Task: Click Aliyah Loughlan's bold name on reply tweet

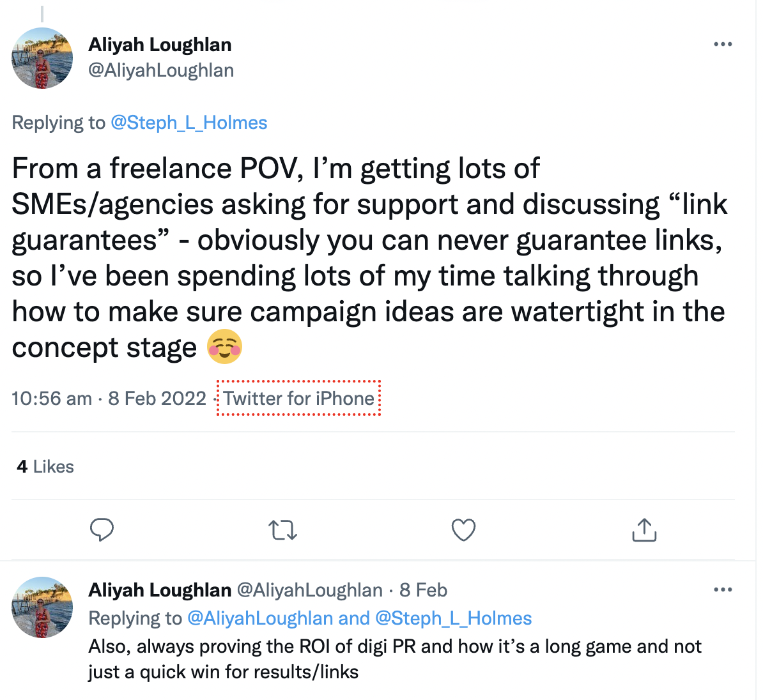Action: tap(160, 590)
